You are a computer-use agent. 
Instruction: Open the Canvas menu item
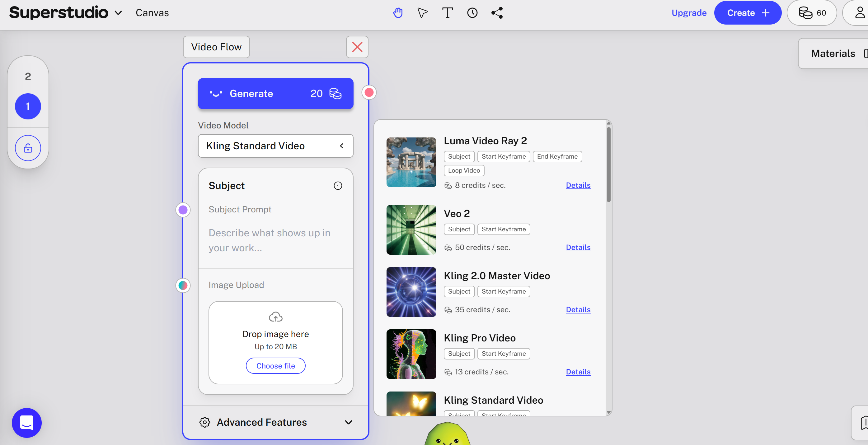point(152,13)
